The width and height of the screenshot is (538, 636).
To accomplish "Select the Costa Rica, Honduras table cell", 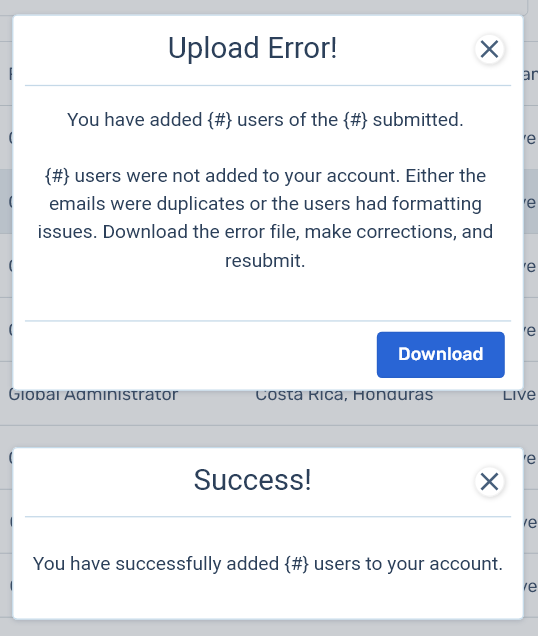I will pyautogui.click(x=344, y=395).
